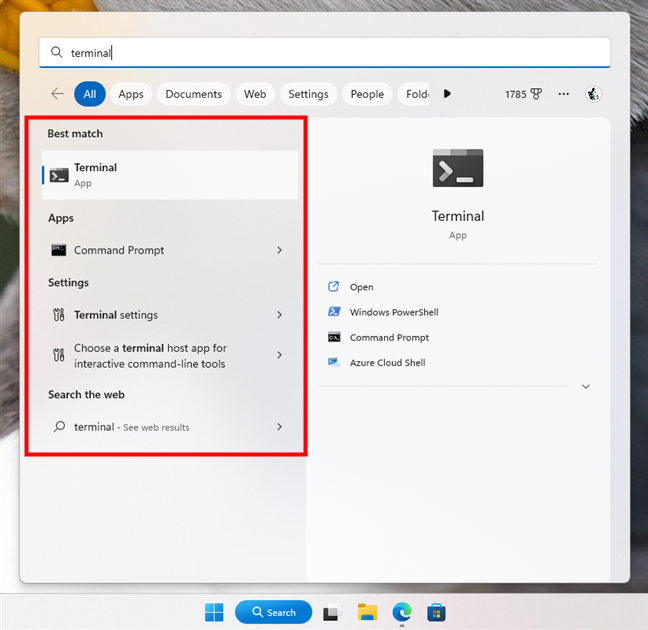
Task: Click the Terminal app icon in best match
Action: point(59,175)
